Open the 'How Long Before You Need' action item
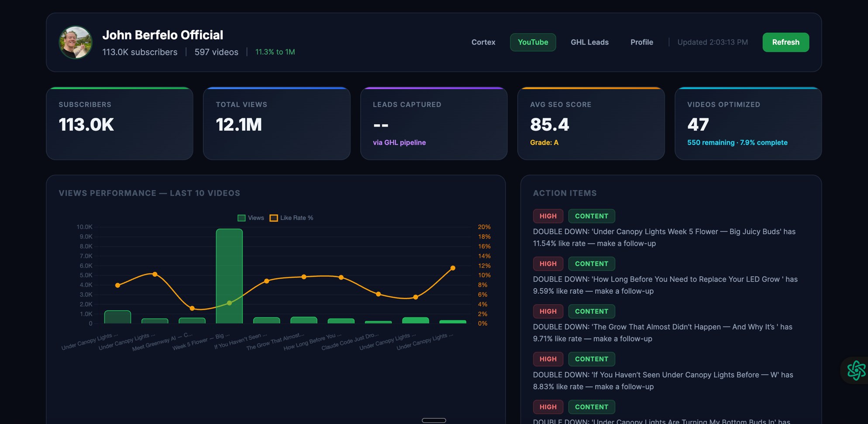Image resolution: width=868 pixels, height=424 pixels. point(665,285)
